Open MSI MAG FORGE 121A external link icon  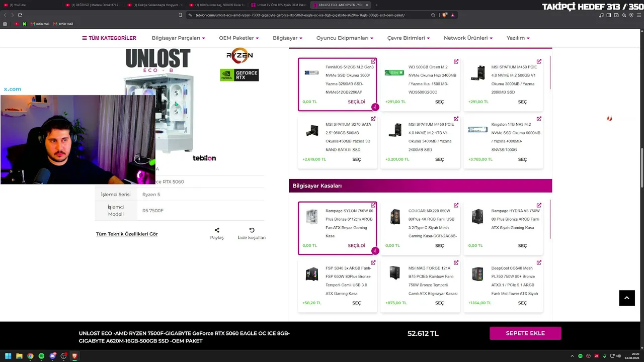pos(456,263)
